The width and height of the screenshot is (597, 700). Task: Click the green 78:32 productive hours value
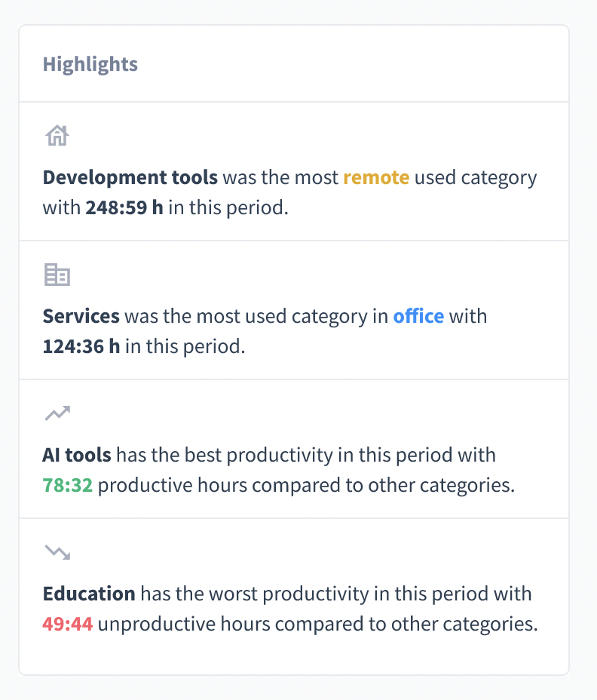(x=67, y=485)
